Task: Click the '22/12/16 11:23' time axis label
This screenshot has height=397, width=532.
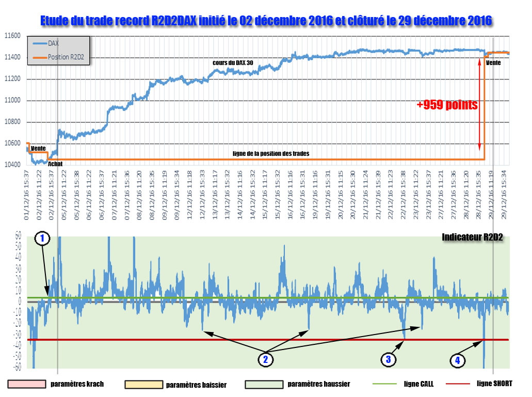Action: click(x=391, y=195)
